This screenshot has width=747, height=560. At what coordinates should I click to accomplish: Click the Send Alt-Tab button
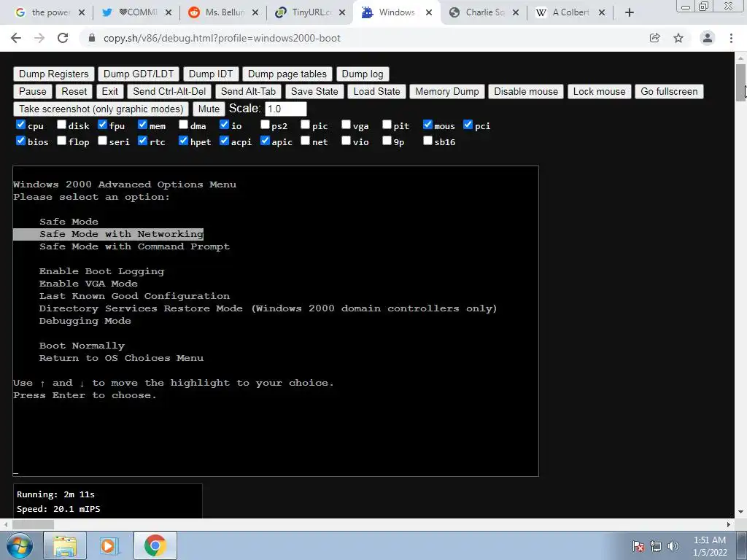[x=248, y=91]
